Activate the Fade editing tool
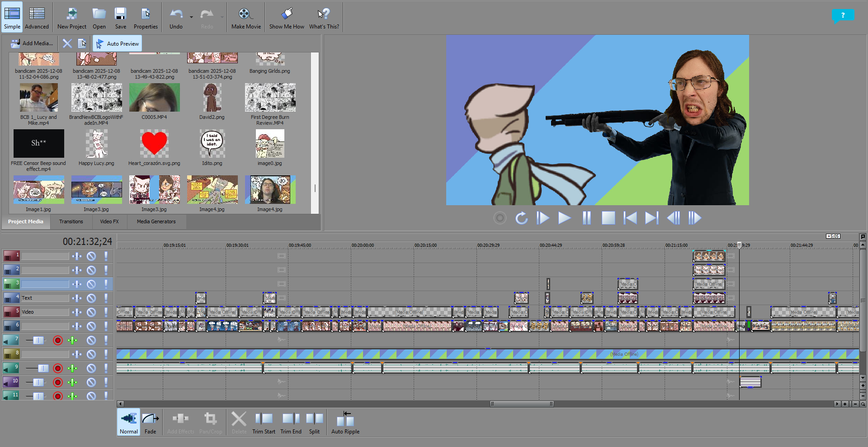This screenshot has height=447, width=868. pos(150,423)
